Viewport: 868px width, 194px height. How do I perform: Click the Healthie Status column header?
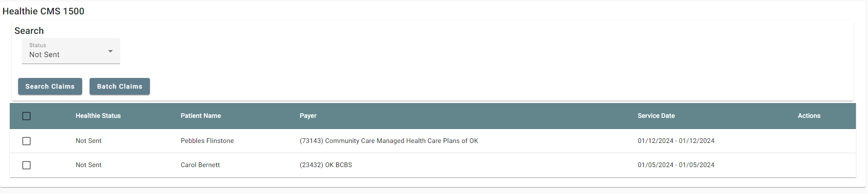(98, 116)
